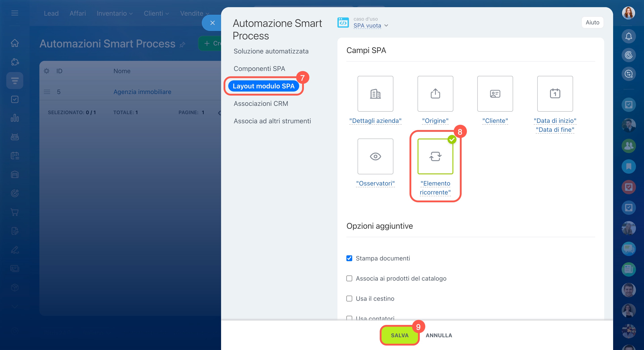Open the Aiuto help button

pyautogui.click(x=592, y=23)
